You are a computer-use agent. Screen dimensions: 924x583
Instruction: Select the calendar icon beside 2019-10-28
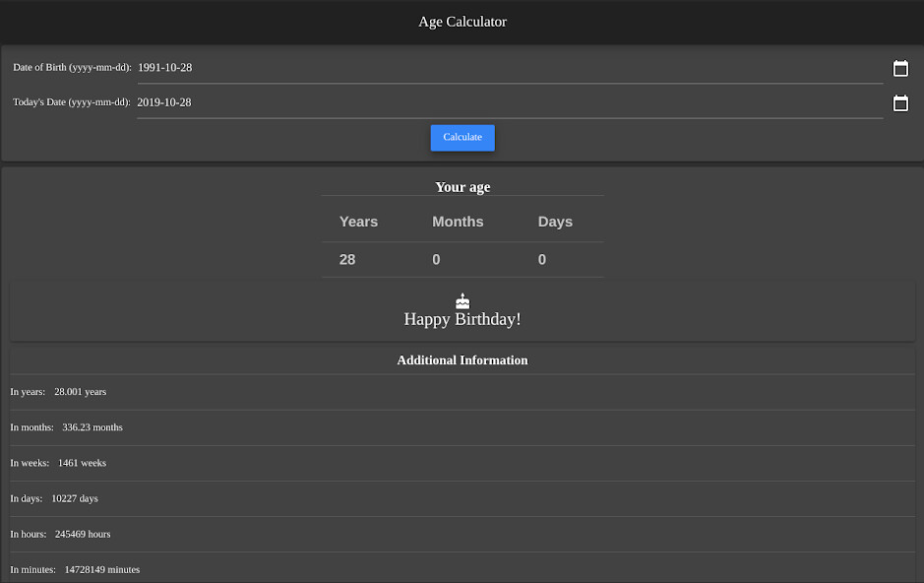pos(900,102)
